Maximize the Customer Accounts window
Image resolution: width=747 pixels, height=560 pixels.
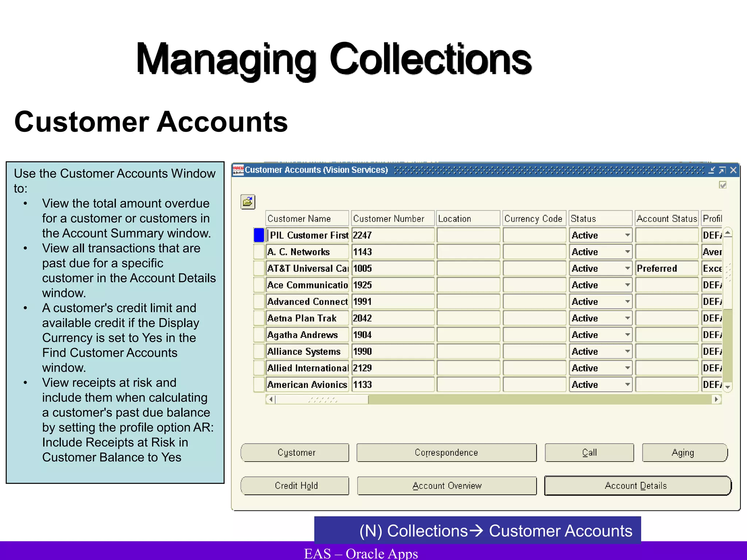(722, 170)
